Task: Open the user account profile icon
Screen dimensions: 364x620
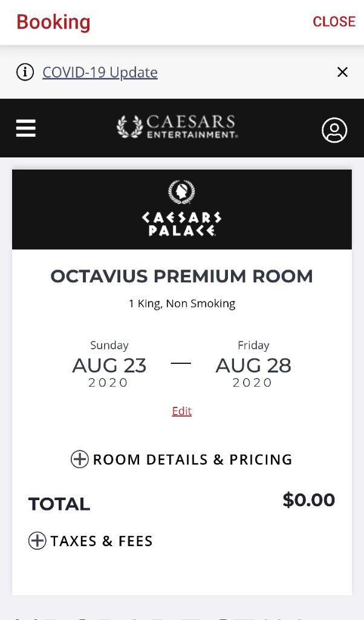Action: 334,130
